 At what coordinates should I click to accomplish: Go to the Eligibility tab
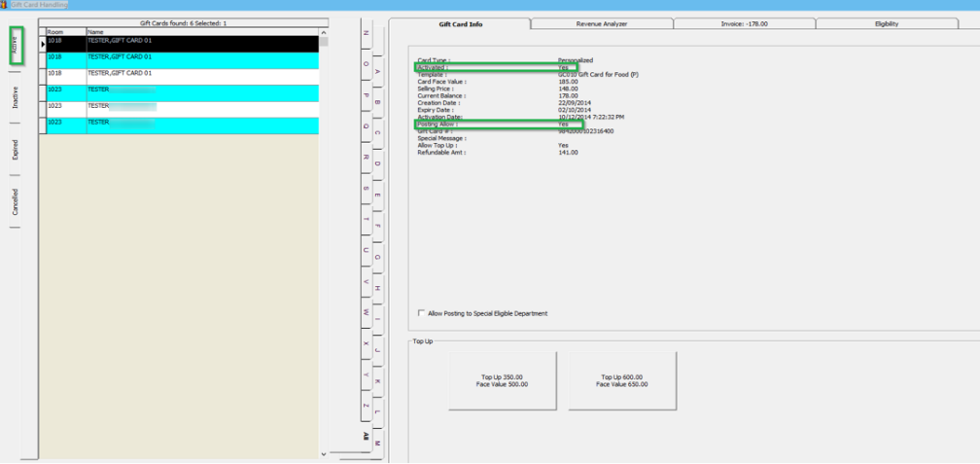887,24
